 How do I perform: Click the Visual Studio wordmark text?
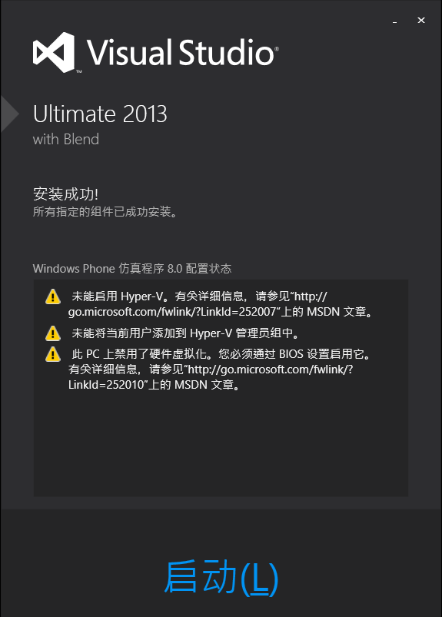pyautogui.click(x=182, y=52)
